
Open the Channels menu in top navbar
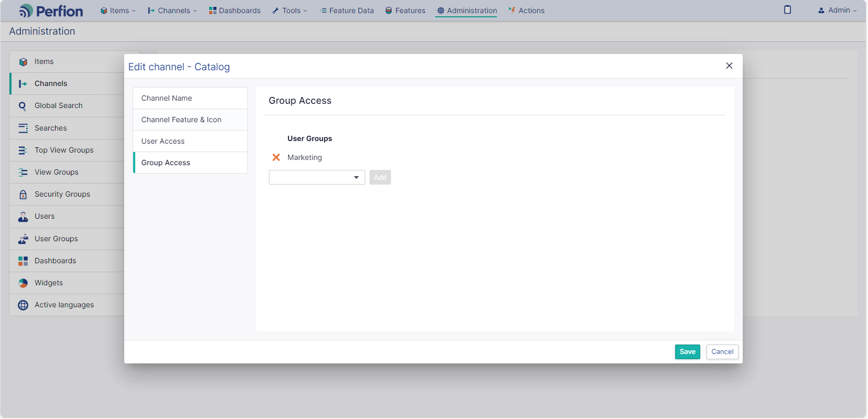[172, 10]
